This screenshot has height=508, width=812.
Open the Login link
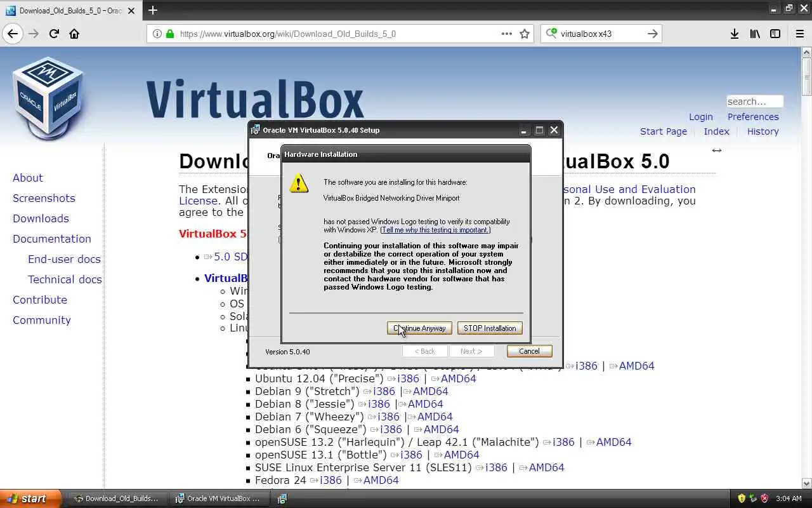(x=701, y=117)
